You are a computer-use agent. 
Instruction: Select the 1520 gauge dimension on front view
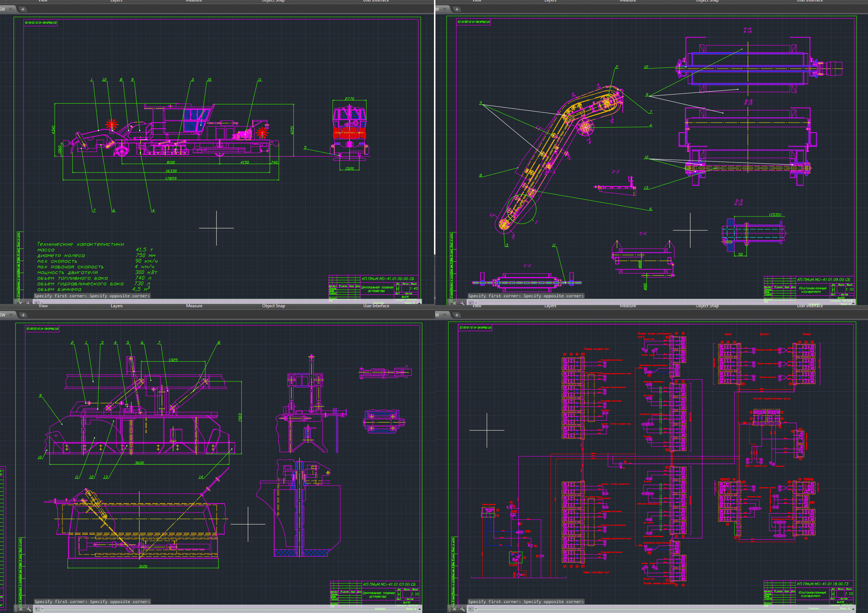pos(349,168)
